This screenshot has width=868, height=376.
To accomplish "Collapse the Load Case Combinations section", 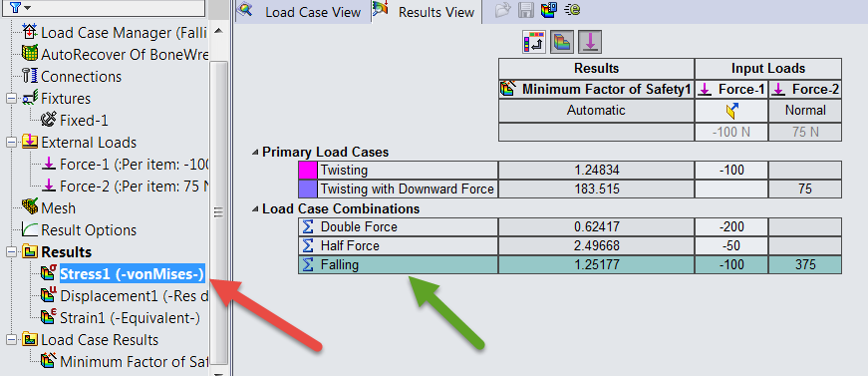I will point(255,209).
